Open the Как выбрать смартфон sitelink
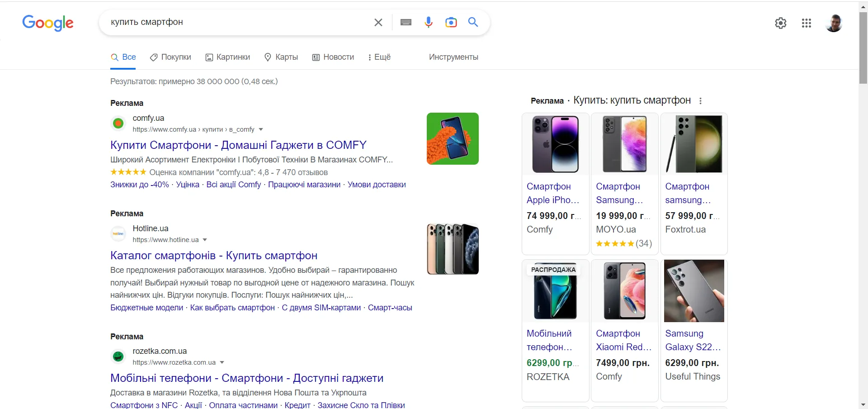Viewport: 868px width, 409px height. [x=232, y=308]
